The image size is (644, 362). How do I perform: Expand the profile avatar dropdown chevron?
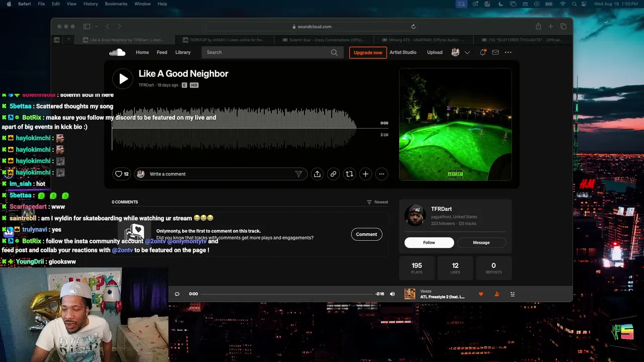[467, 52]
